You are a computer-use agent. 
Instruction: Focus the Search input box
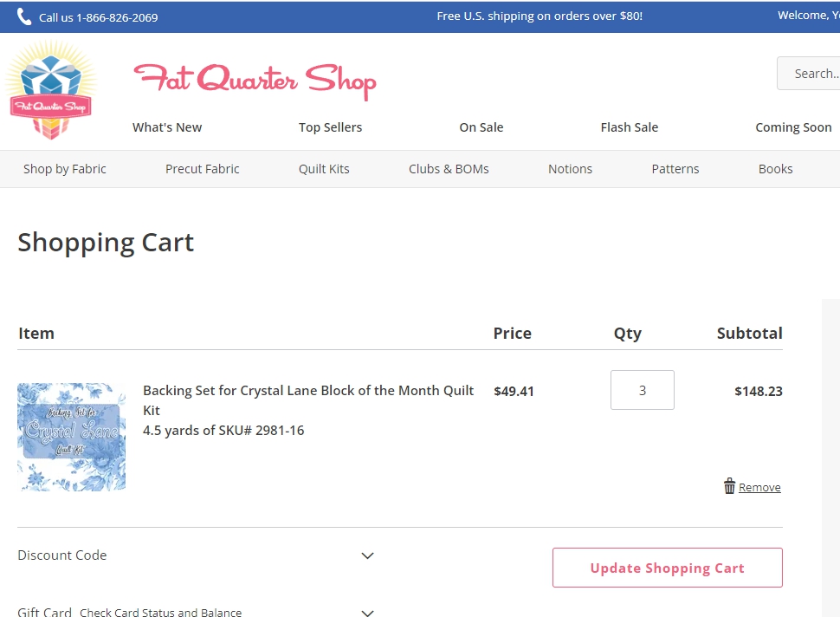point(809,74)
